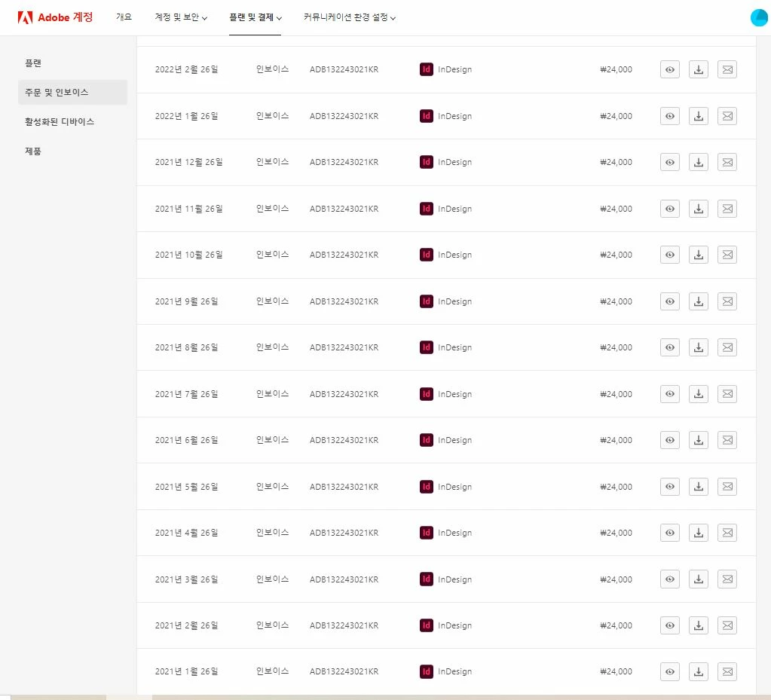View the 2021년 2월 26일 invoice
Image resolution: width=771 pixels, height=700 pixels.
coord(670,625)
